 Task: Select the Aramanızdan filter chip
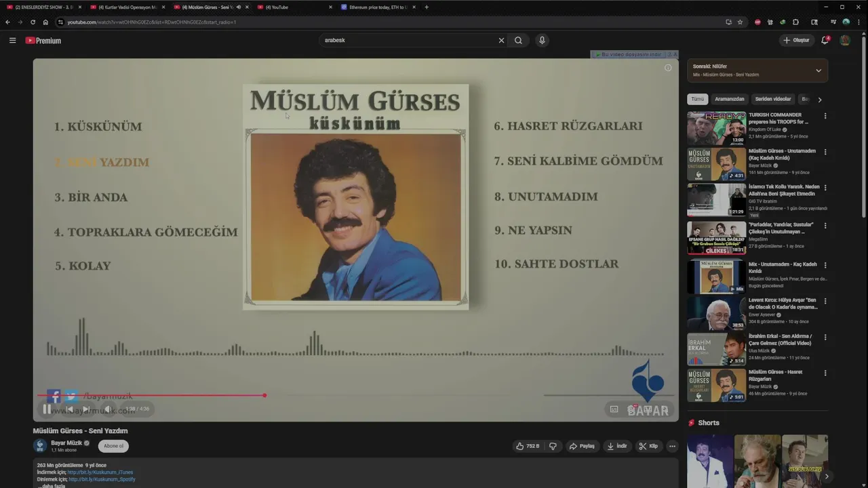tap(730, 99)
